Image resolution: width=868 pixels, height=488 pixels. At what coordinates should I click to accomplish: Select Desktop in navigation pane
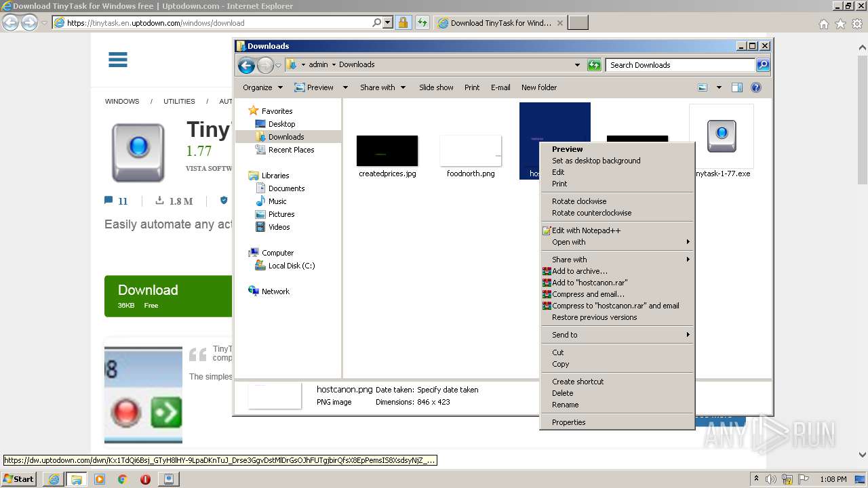[275, 124]
